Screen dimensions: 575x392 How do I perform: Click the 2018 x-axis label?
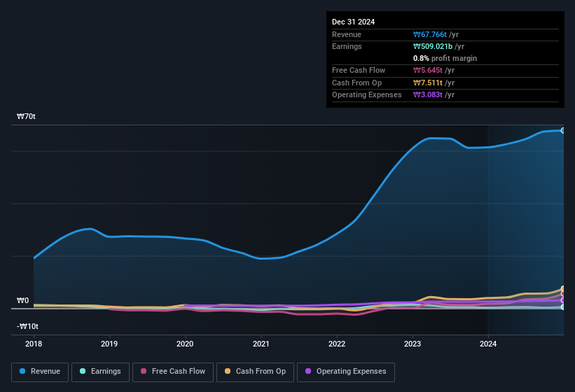[x=34, y=344]
